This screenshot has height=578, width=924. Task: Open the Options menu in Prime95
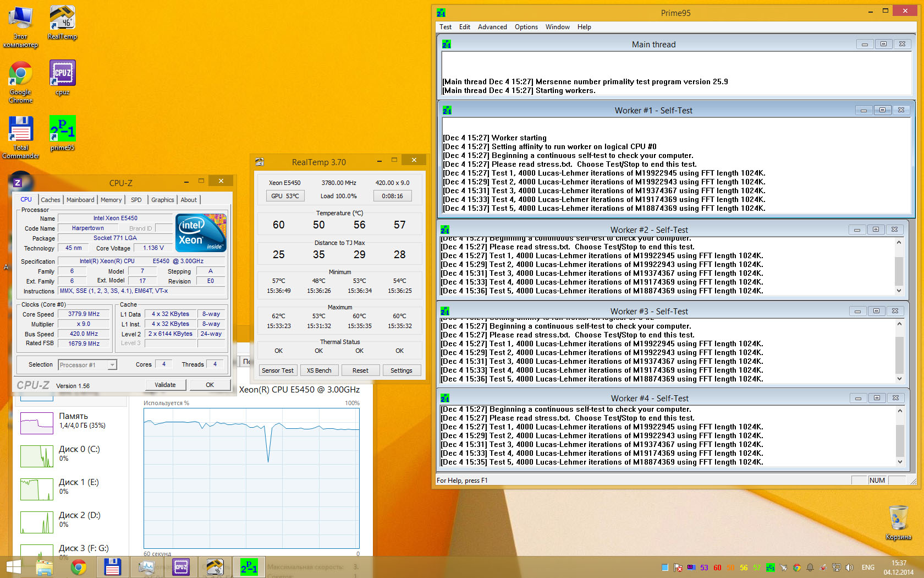click(526, 27)
